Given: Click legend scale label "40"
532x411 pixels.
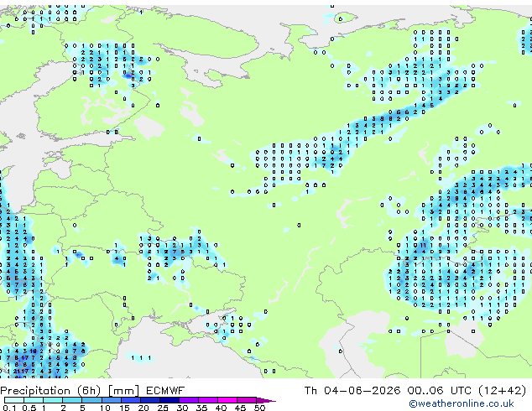Looking at the screenshot, I should (221, 408).
